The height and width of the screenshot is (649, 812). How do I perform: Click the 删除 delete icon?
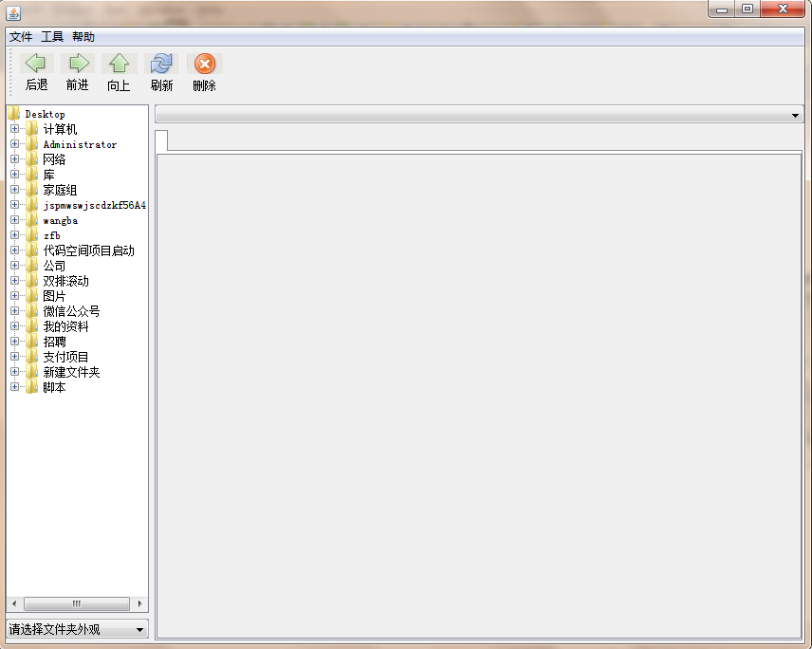(205, 64)
